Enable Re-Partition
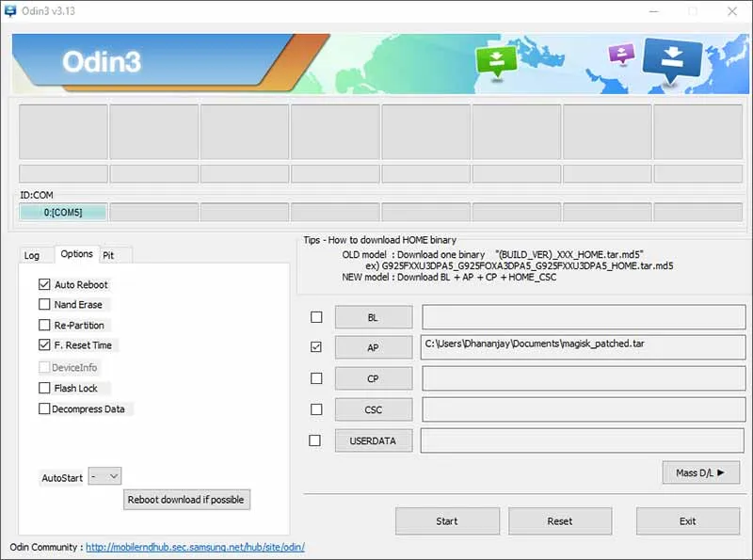The width and height of the screenshot is (753, 560). pos(44,325)
